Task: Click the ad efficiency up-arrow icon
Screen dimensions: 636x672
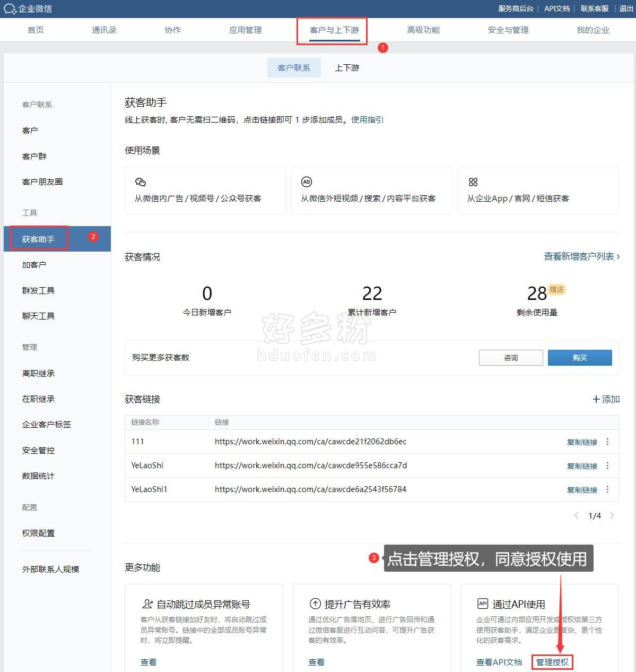Action: click(x=316, y=604)
